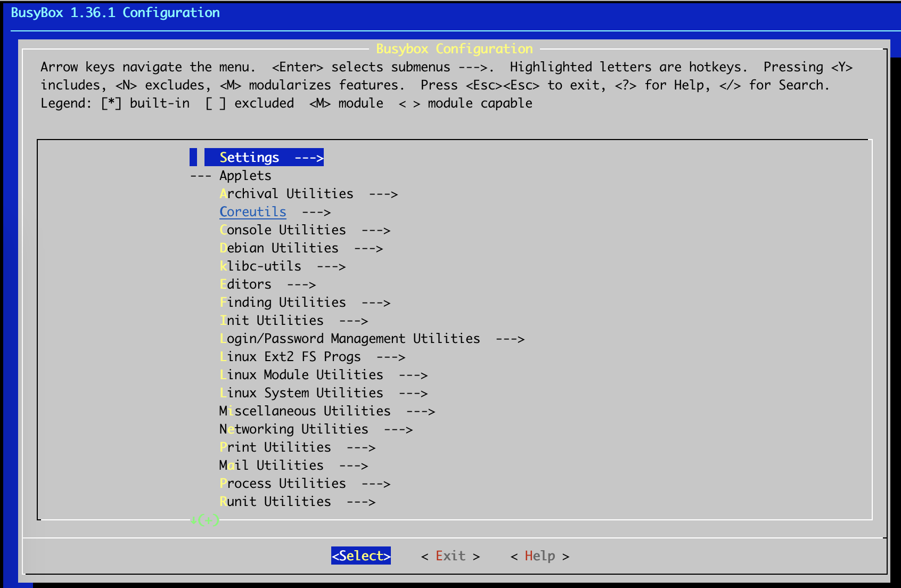This screenshot has height=588, width=901.
Task: Click the Coreutils link entry
Action: 252,212
